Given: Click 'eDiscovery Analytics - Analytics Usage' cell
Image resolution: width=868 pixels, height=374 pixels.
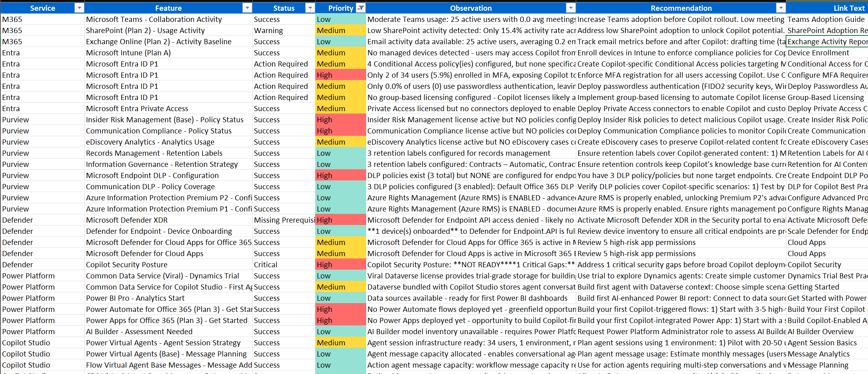Looking at the screenshot, I should point(168,142).
